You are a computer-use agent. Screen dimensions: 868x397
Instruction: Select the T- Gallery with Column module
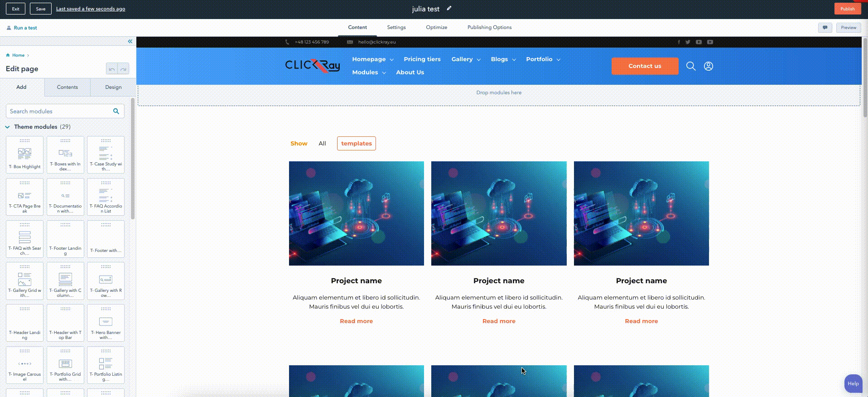click(65, 281)
